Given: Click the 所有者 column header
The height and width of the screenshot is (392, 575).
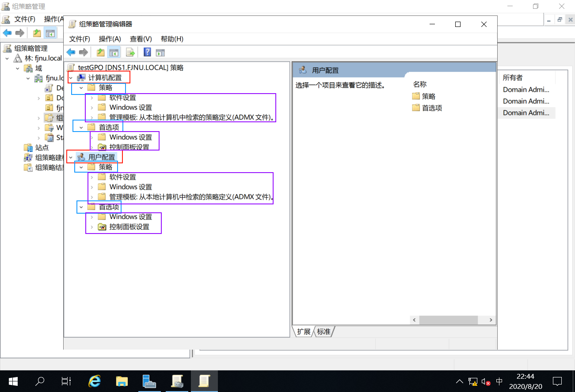Looking at the screenshot, I should (x=513, y=78).
